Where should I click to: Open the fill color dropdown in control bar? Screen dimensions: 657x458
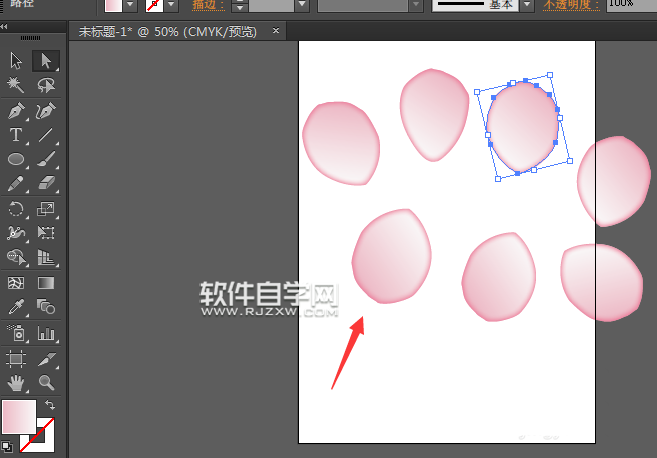click(130, 5)
